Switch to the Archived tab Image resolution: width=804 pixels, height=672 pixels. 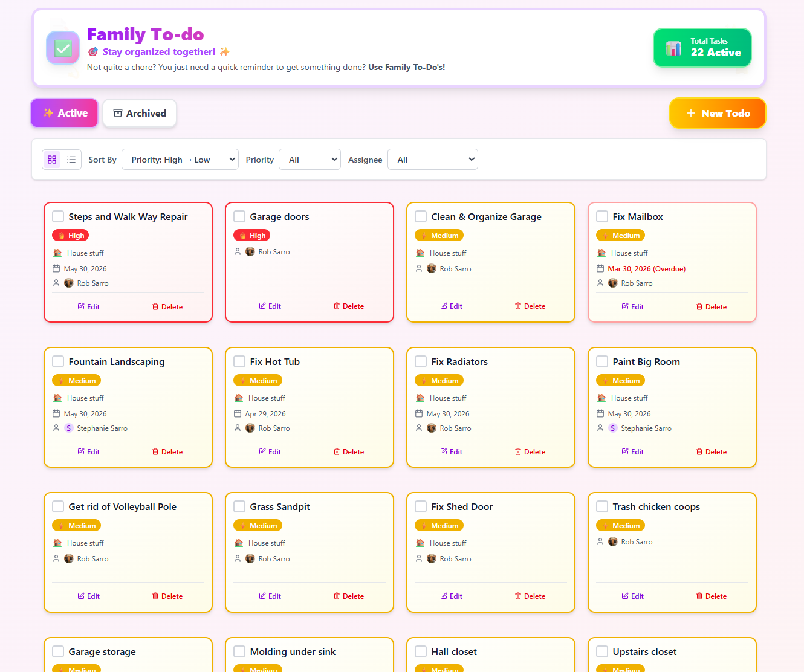(x=140, y=113)
